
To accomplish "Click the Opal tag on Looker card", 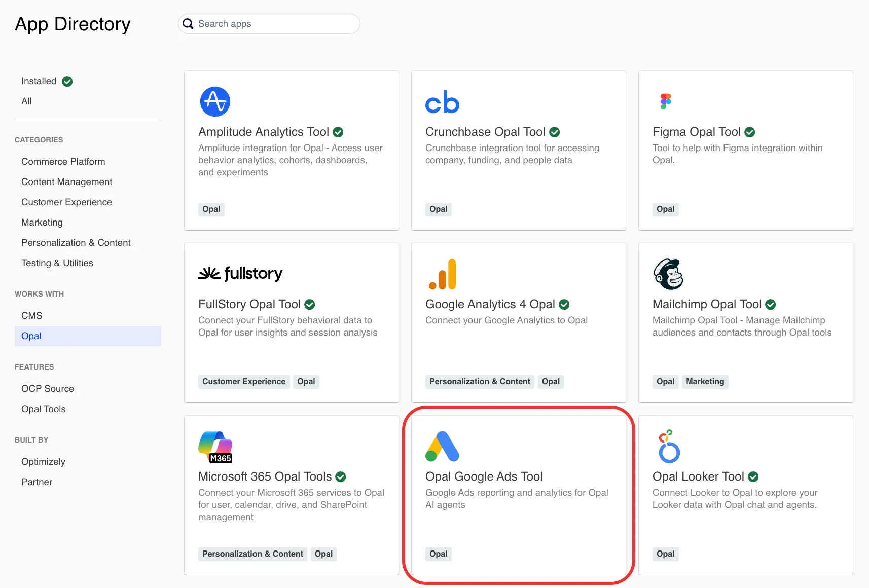I will tap(666, 554).
